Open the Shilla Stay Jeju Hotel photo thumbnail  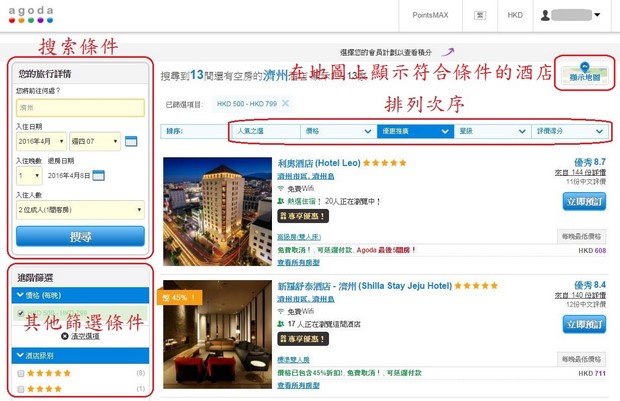pos(217,334)
